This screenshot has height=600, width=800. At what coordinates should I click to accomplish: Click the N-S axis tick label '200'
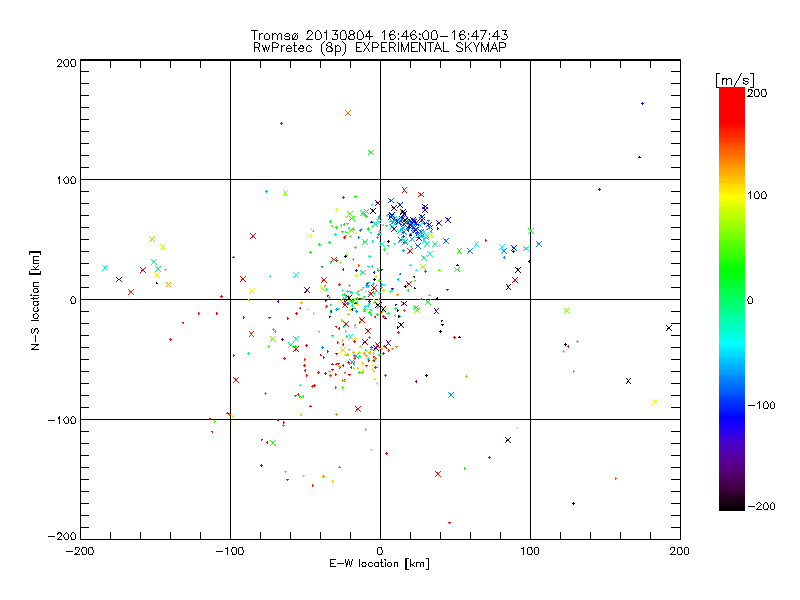tap(66, 63)
